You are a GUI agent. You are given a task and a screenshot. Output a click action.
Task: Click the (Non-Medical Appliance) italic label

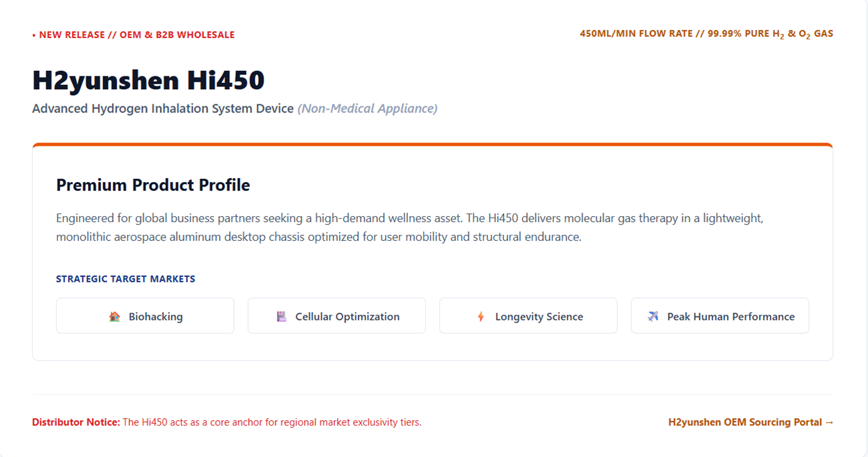(x=367, y=108)
